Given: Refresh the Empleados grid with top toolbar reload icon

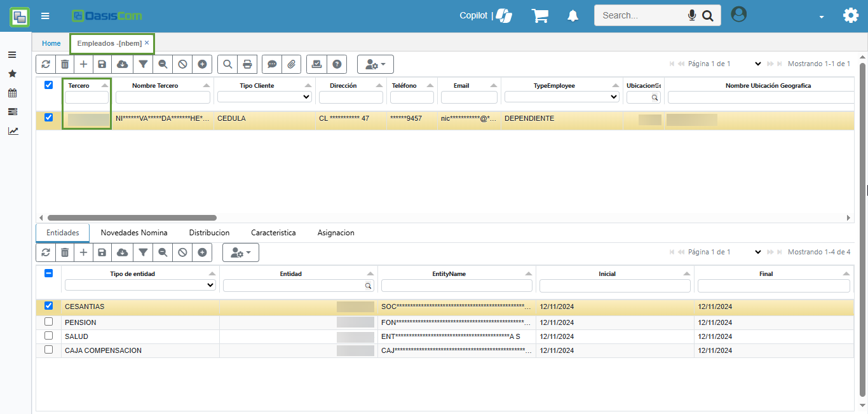Looking at the screenshot, I should pyautogui.click(x=45, y=64).
